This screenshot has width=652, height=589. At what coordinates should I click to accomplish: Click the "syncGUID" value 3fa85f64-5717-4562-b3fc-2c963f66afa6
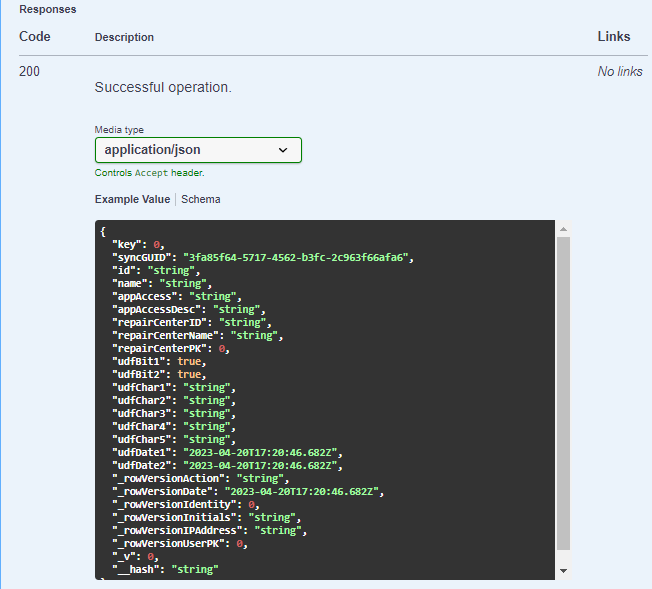pyautogui.click(x=295, y=257)
